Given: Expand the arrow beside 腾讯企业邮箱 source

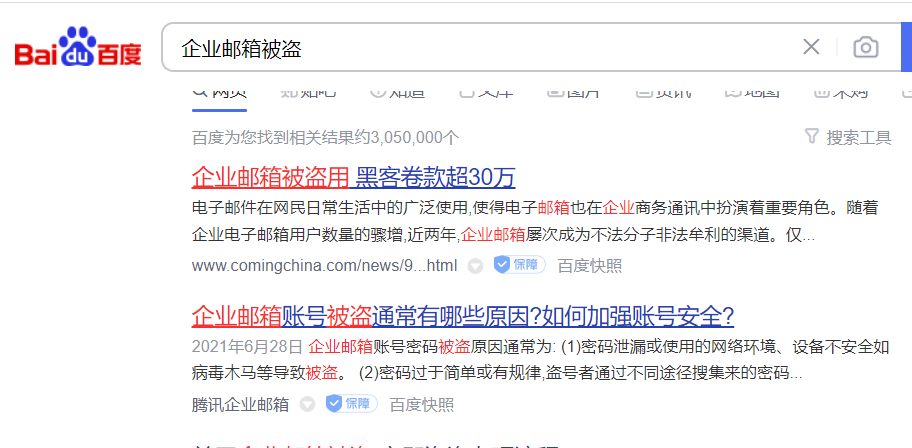Looking at the screenshot, I should pos(308,405).
